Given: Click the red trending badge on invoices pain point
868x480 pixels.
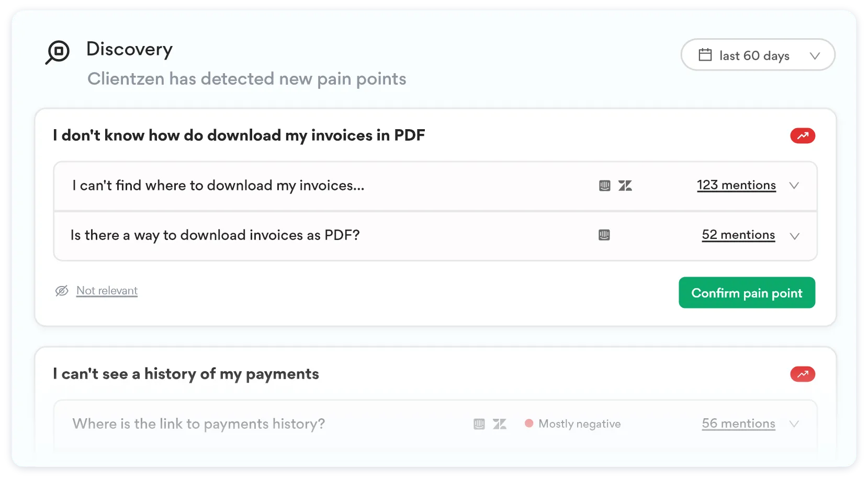Looking at the screenshot, I should pyautogui.click(x=802, y=136).
